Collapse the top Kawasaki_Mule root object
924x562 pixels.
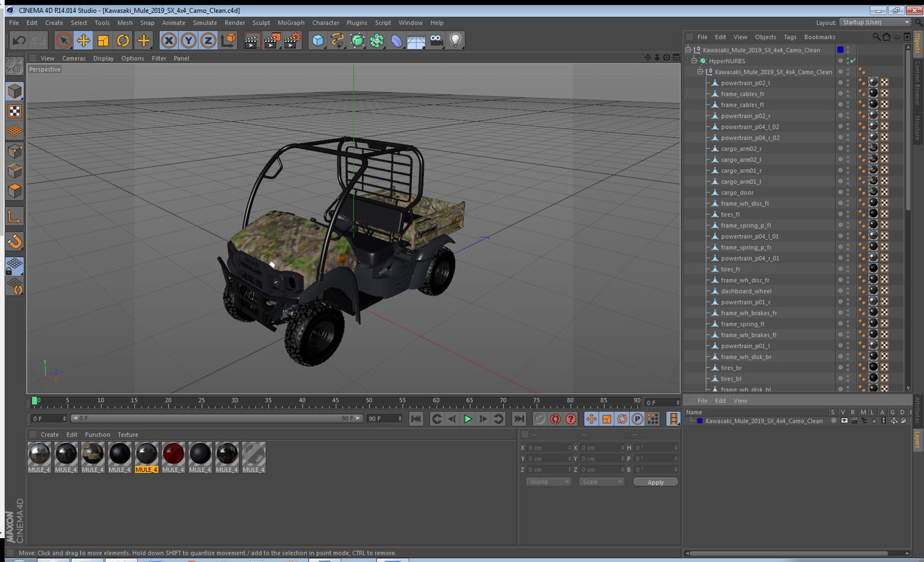[688, 50]
